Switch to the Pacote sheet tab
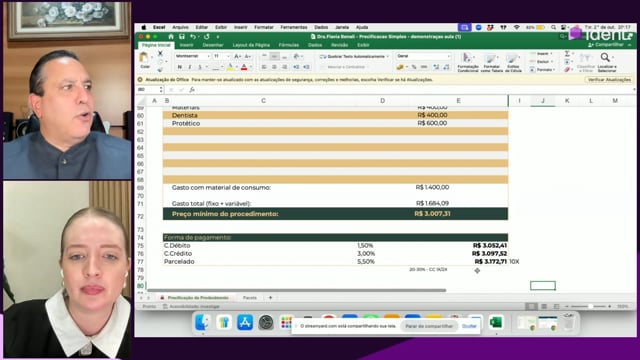The image size is (640, 360). click(x=250, y=298)
